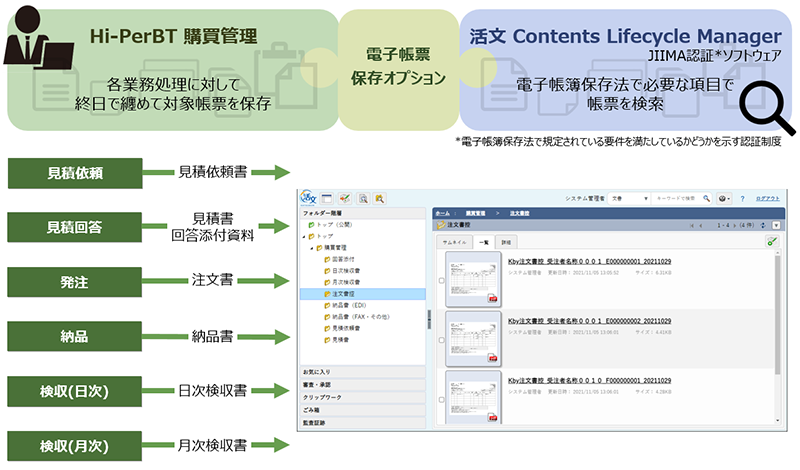Click the keyword search magnifier icon

(707, 199)
